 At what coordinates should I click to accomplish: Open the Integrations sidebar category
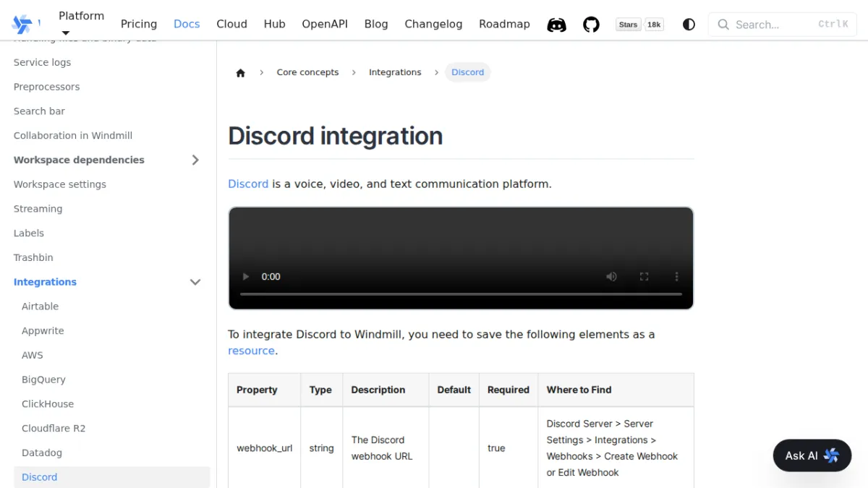[x=45, y=282]
